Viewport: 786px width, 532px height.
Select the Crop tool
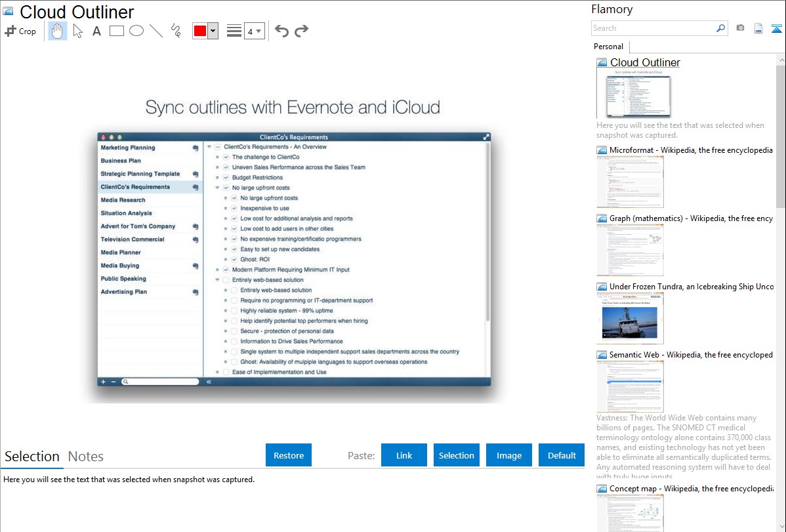(20, 31)
